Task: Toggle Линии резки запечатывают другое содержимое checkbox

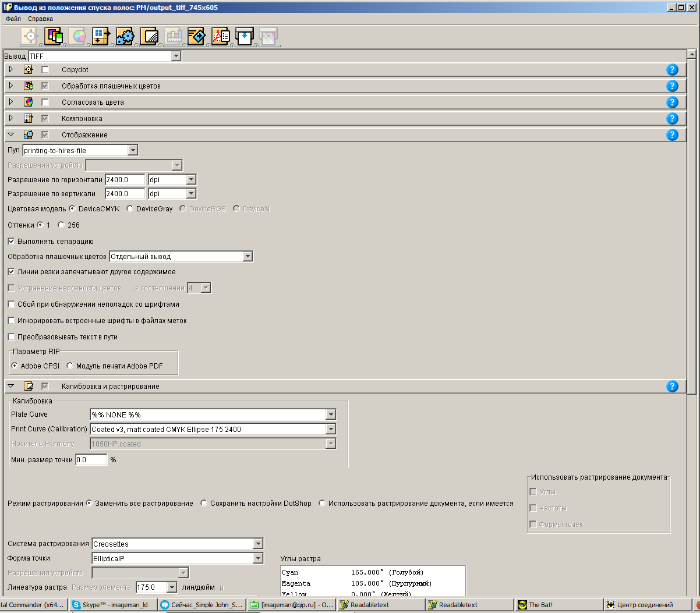Action: [12, 271]
